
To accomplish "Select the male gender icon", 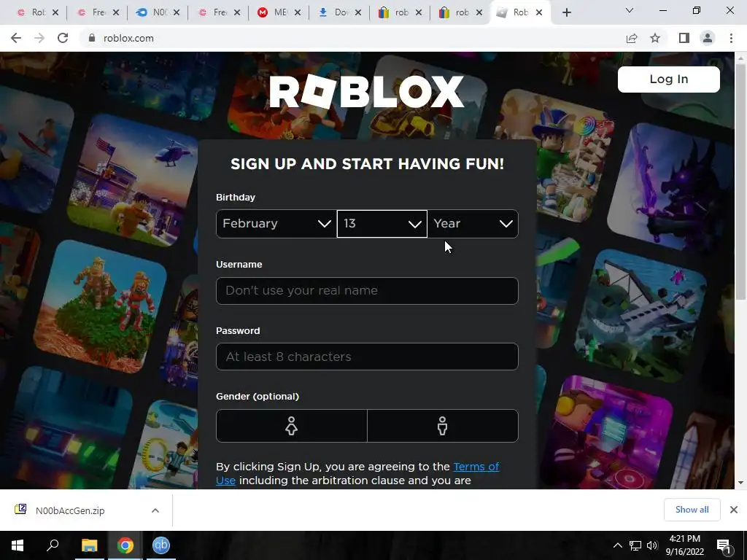I will (443, 426).
